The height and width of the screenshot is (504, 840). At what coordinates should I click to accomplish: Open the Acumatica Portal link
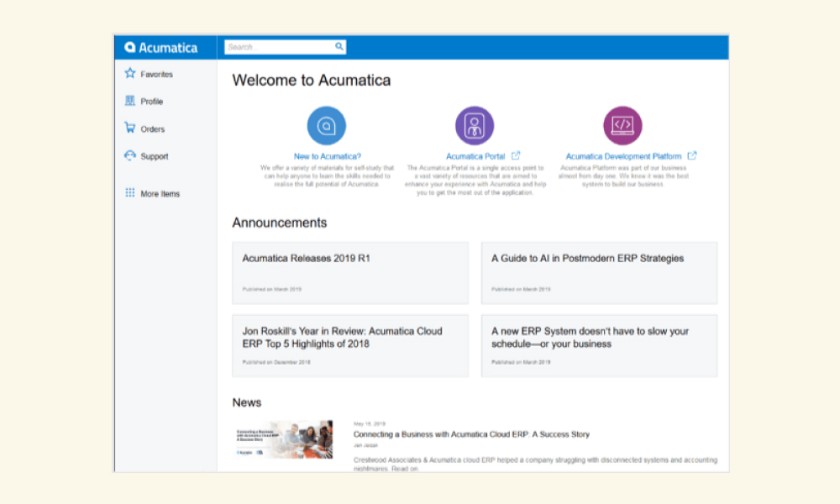coord(475,156)
